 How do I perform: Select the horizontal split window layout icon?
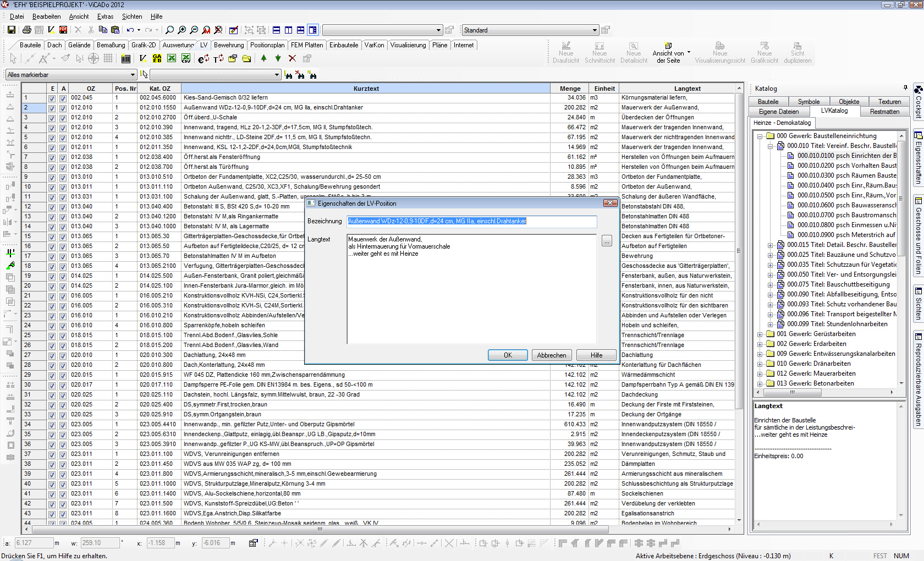pyautogui.click(x=277, y=30)
